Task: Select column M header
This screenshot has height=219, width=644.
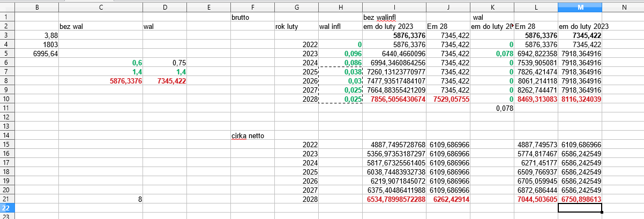Action: pyautogui.click(x=580, y=7)
